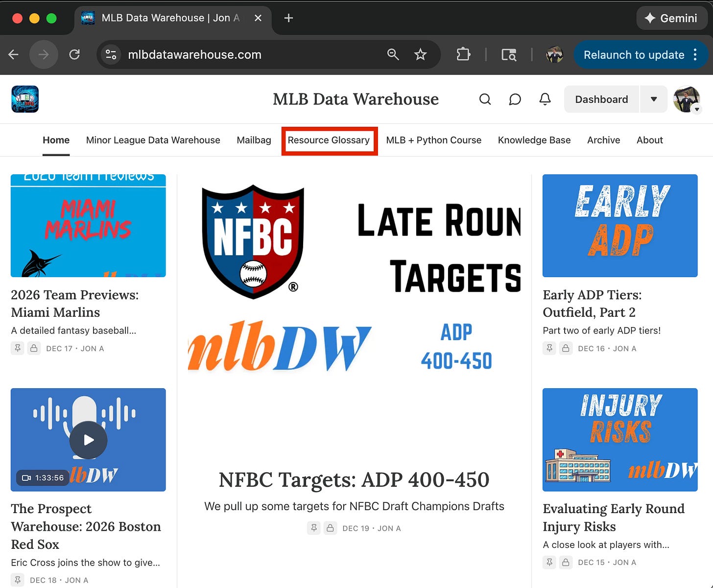
Task: Click the Google Lens search icon in toolbar
Action: tap(509, 54)
